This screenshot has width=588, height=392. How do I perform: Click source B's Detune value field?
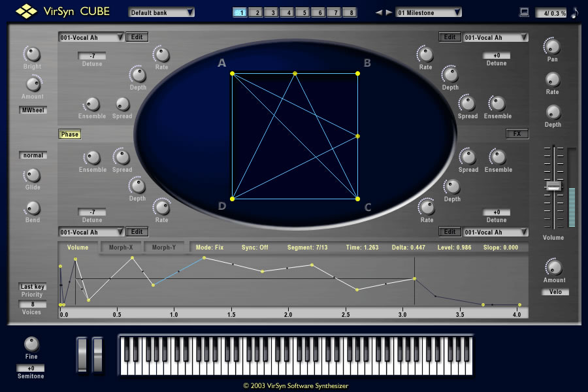point(497,56)
